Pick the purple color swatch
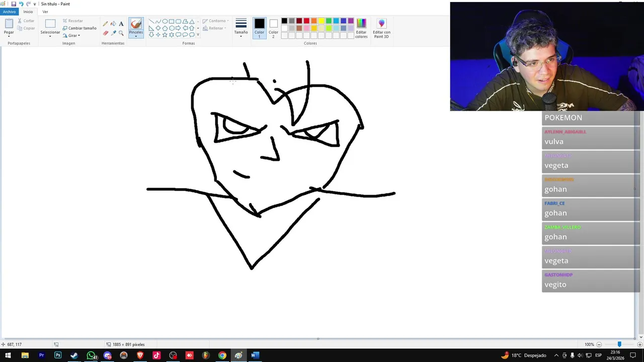644x362 pixels. [x=351, y=21]
